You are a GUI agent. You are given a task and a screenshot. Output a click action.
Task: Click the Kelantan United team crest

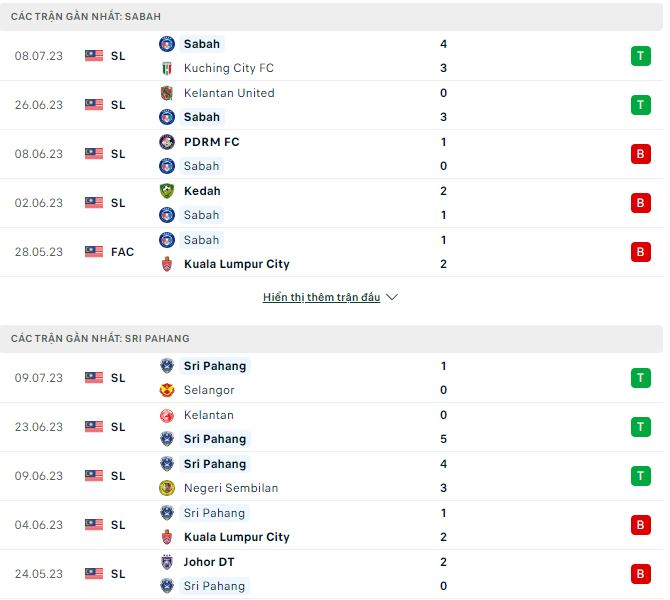[x=167, y=93]
